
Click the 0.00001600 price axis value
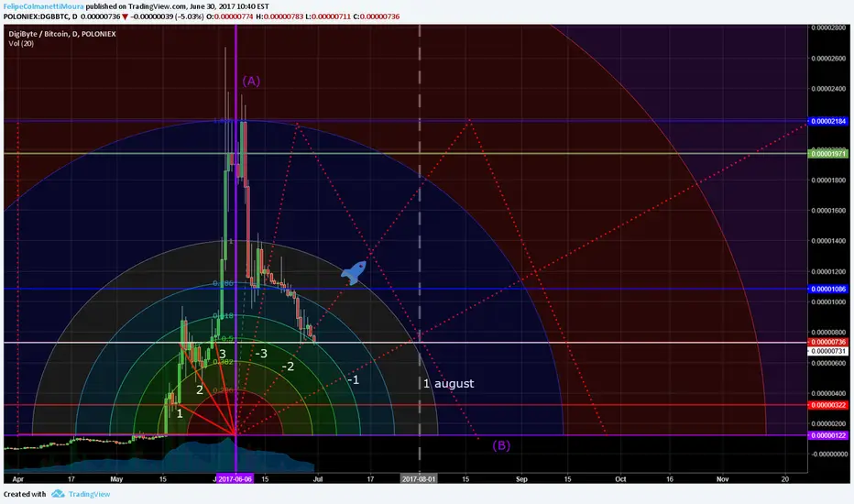tap(828, 211)
